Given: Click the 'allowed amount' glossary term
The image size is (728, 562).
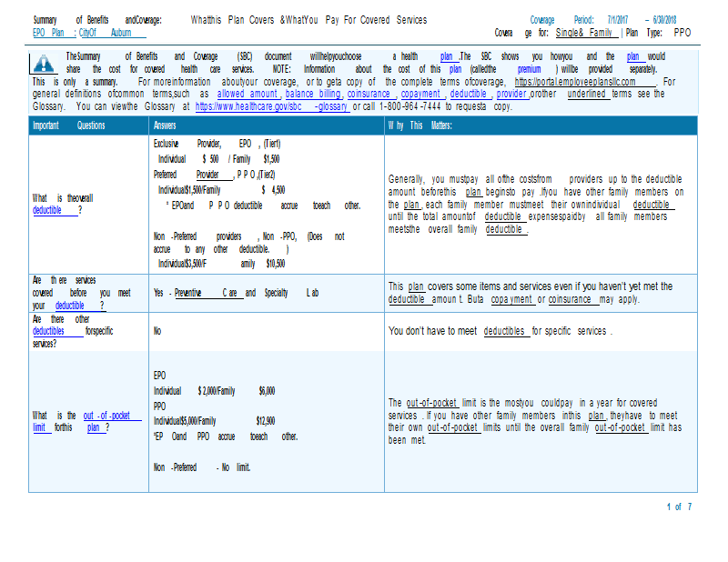Looking at the screenshot, I should 248,94.
